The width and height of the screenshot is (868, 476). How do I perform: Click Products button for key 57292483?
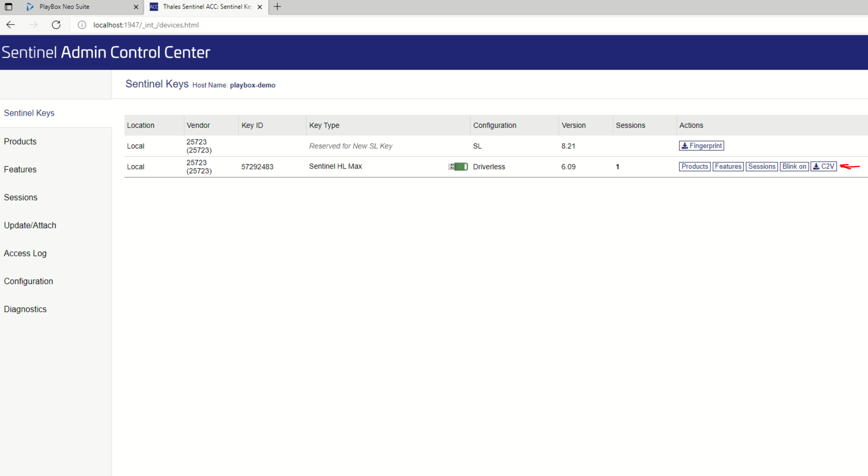(x=694, y=166)
